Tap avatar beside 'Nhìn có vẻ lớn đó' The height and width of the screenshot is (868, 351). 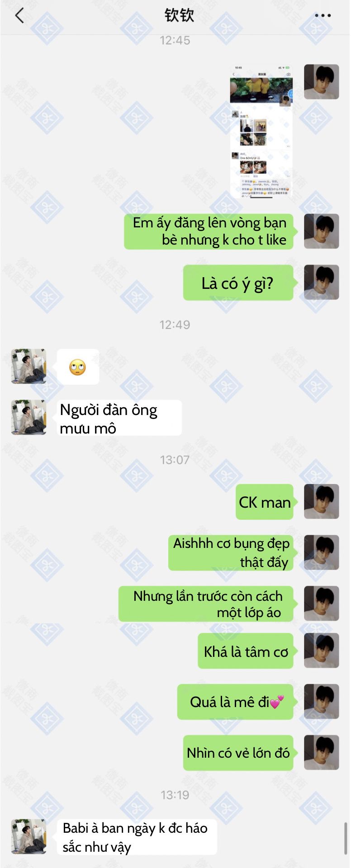322,753
